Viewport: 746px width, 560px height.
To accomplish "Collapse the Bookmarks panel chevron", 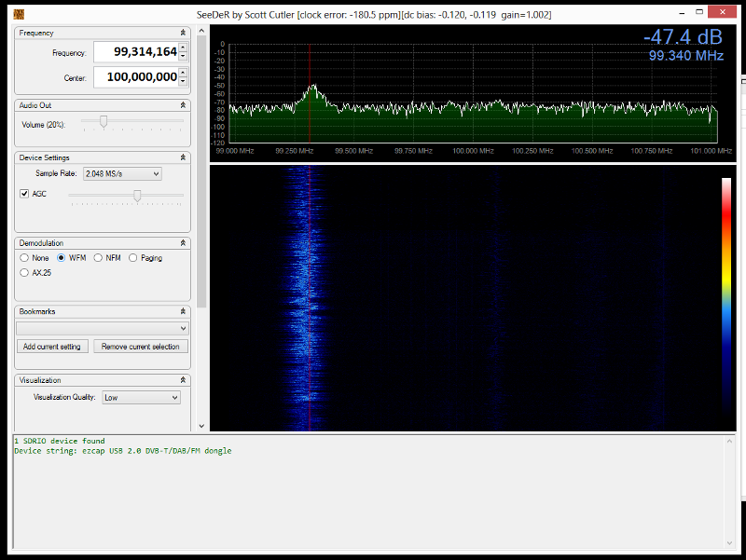I will pos(183,311).
